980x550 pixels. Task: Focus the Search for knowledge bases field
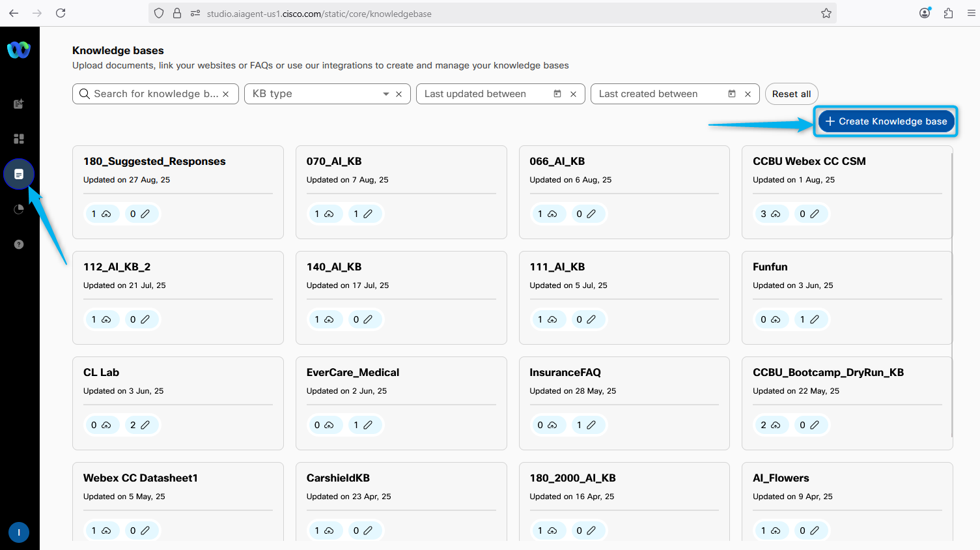150,94
